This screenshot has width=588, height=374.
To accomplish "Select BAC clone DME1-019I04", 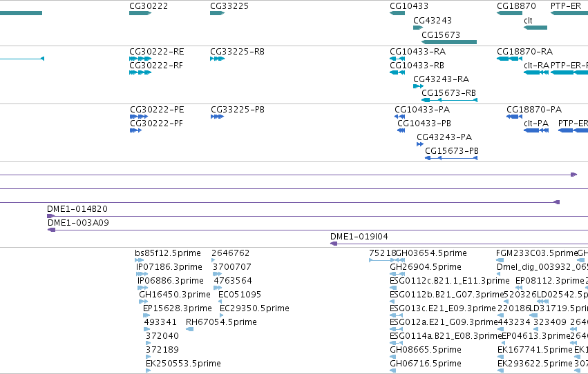I will [x=459, y=244].
